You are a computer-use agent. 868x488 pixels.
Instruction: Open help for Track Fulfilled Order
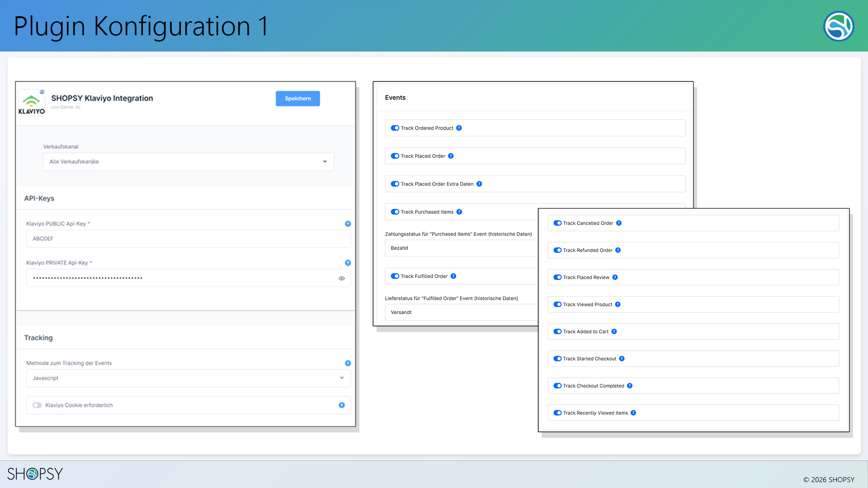coord(453,276)
